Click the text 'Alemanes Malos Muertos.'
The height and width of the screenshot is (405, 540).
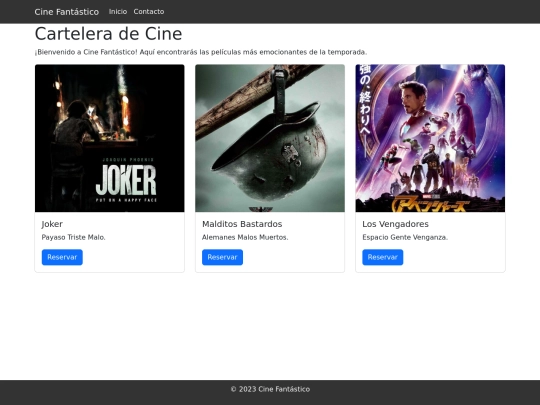245,237
